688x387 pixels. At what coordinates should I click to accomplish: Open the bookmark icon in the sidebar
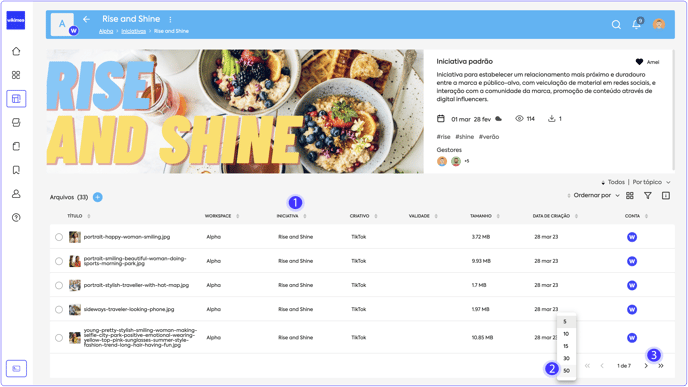[16, 170]
